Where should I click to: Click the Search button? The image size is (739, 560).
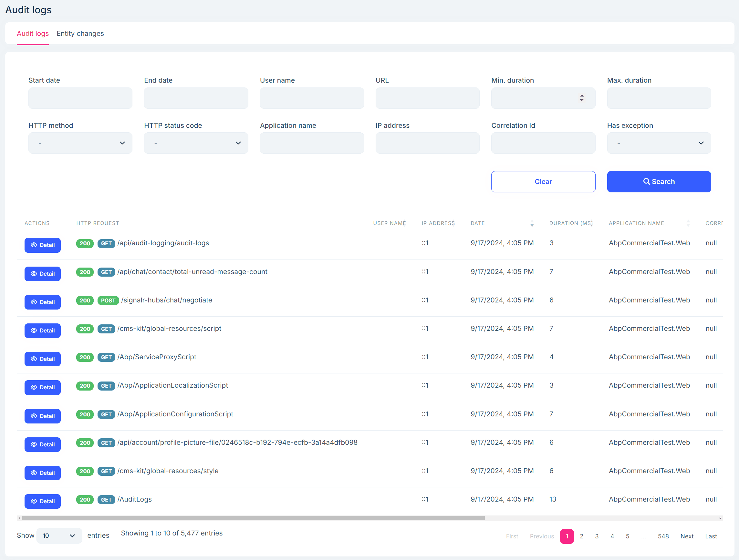coord(659,181)
